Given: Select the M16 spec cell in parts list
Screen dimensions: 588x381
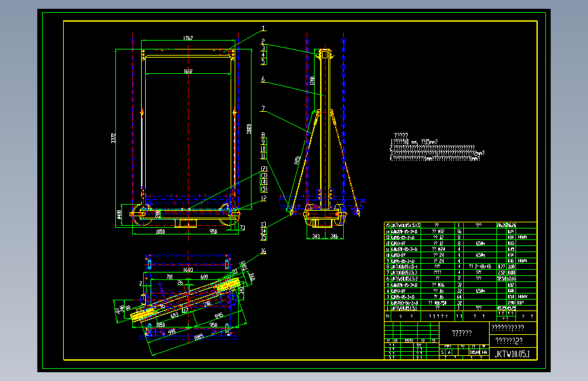Looking at the screenshot, I should pos(438,285).
